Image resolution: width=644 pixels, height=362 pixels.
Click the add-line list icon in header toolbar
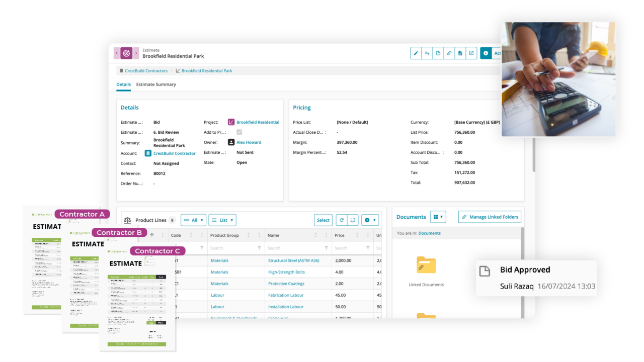pyautogui.click(x=427, y=53)
